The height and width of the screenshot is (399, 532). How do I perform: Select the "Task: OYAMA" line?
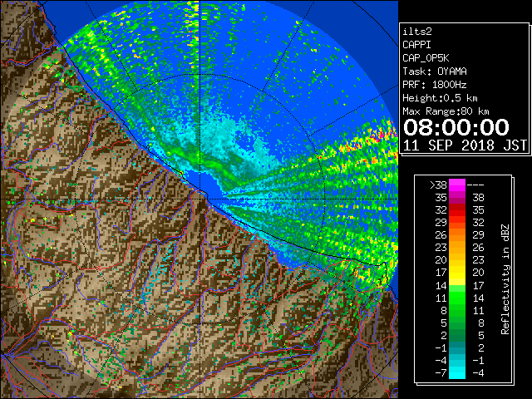[x=435, y=71]
